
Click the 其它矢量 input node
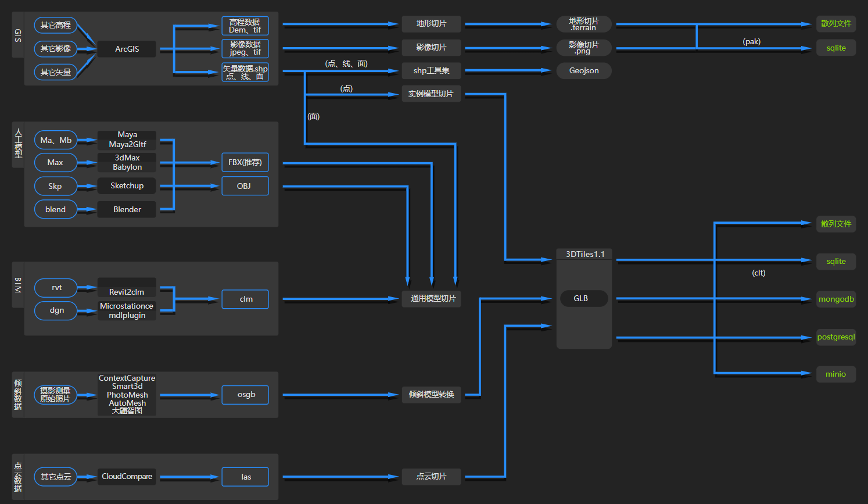coord(56,72)
